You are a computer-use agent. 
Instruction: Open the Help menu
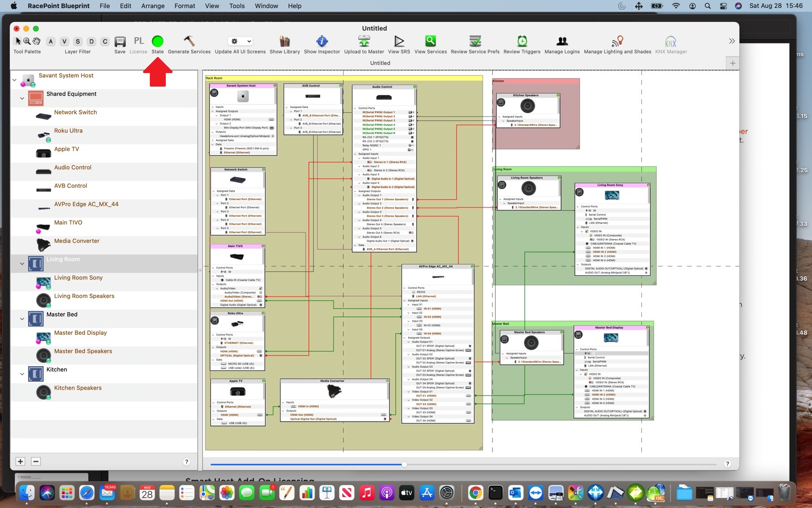tap(295, 6)
